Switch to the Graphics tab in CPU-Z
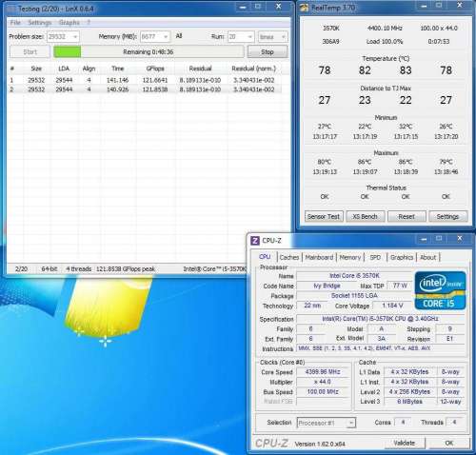This screenshot has height=455, width=476. pos(402,257)
